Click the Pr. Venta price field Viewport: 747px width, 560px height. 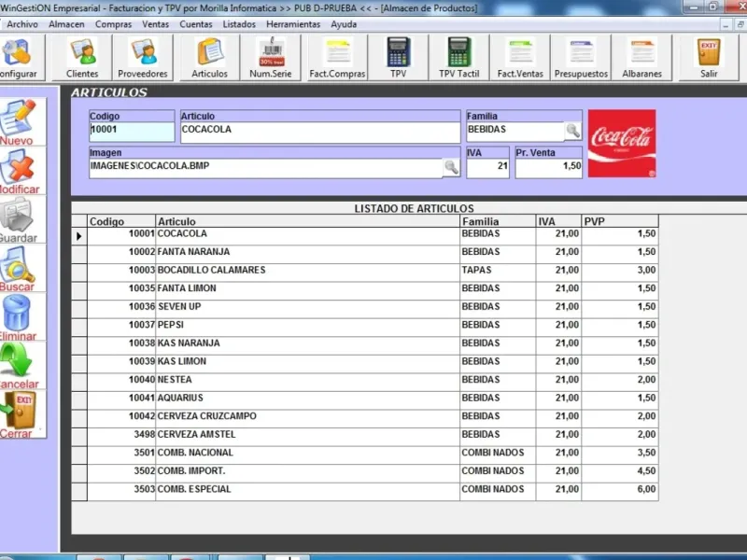(549, 167)
